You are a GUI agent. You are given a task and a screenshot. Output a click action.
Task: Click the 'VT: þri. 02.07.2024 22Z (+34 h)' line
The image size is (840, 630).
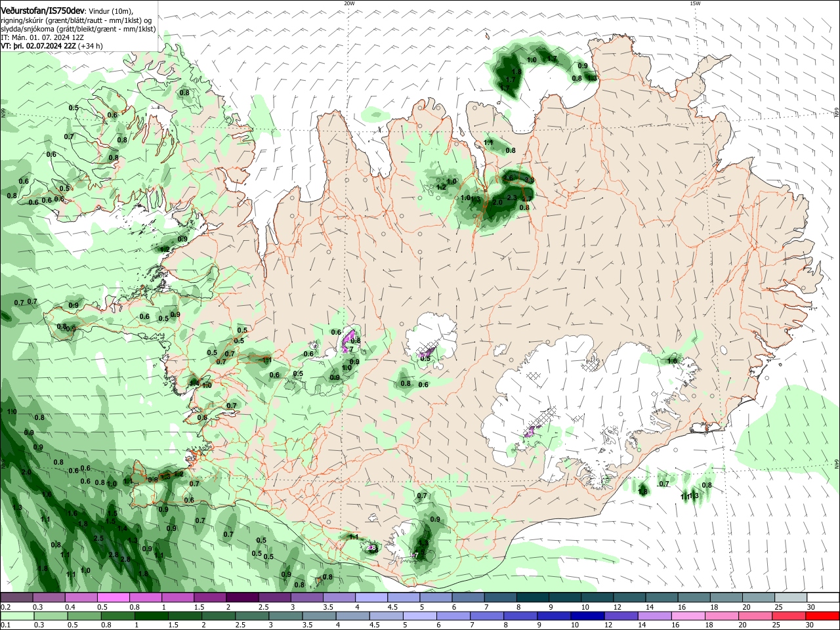tap(52, 46)
